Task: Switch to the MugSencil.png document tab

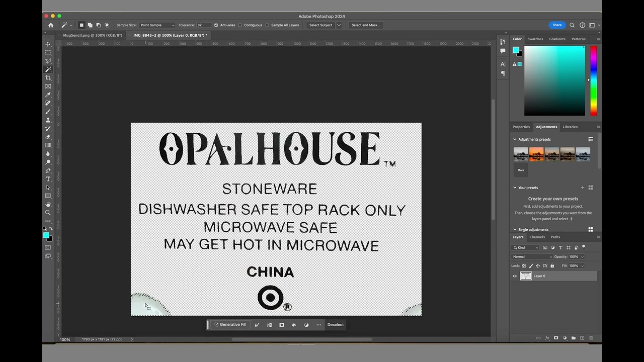Action: point(93,35)
